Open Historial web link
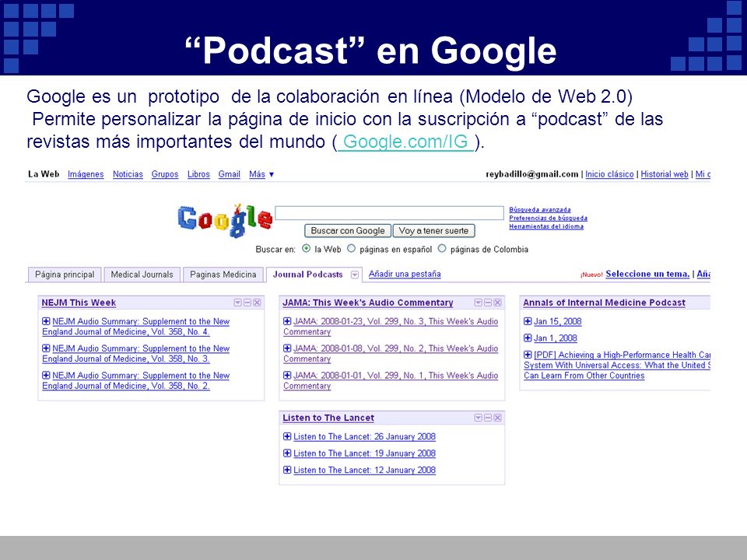The width and height of the screenshot is (747, 560). click(665, 174)
